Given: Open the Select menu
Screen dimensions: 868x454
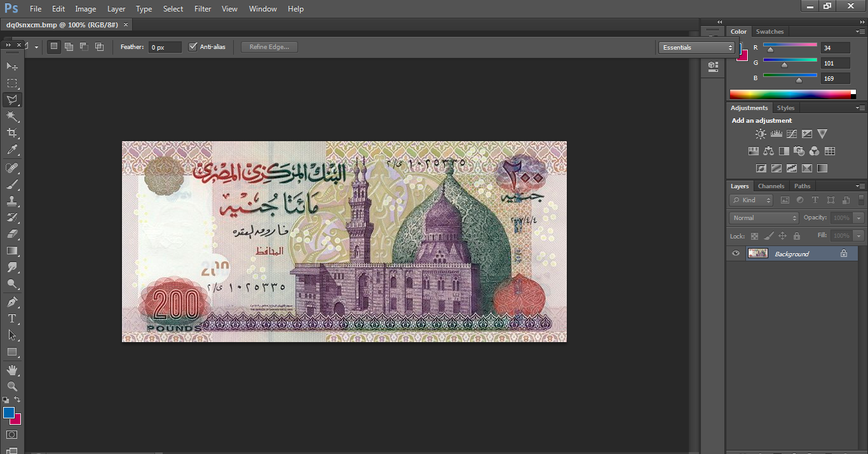Looking at the screenshot, I should [x=173, y=9].
